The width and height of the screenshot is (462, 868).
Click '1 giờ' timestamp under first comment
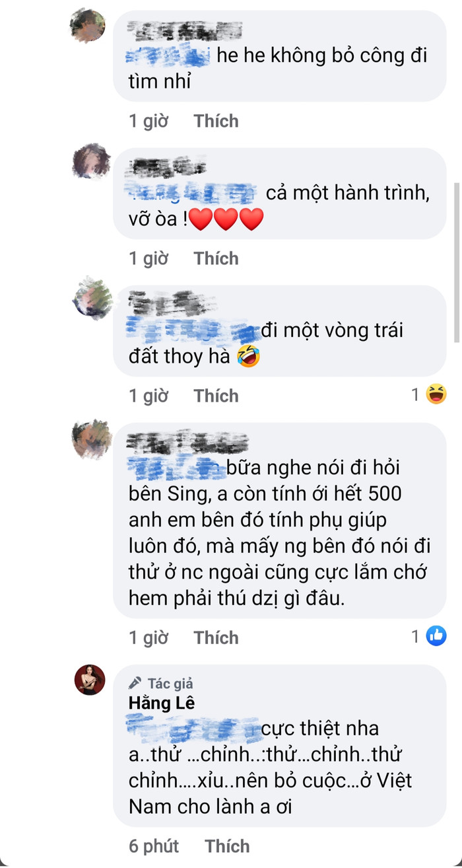[x=148, y=121]
